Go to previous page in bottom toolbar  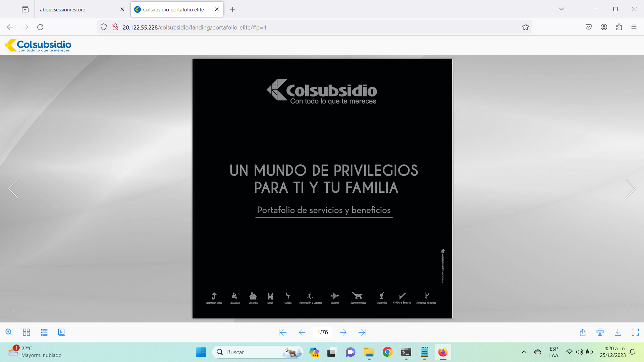[302, 333]
